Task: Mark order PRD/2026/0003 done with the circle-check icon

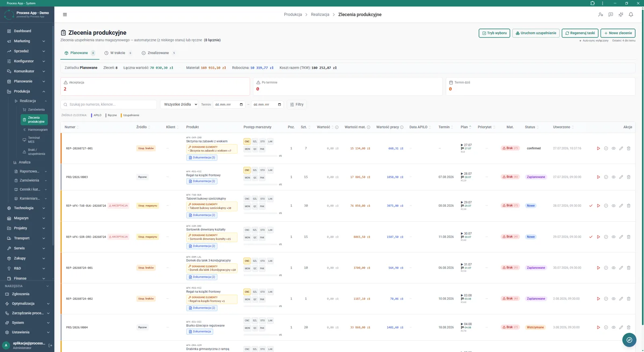Action: coord(606,177)
